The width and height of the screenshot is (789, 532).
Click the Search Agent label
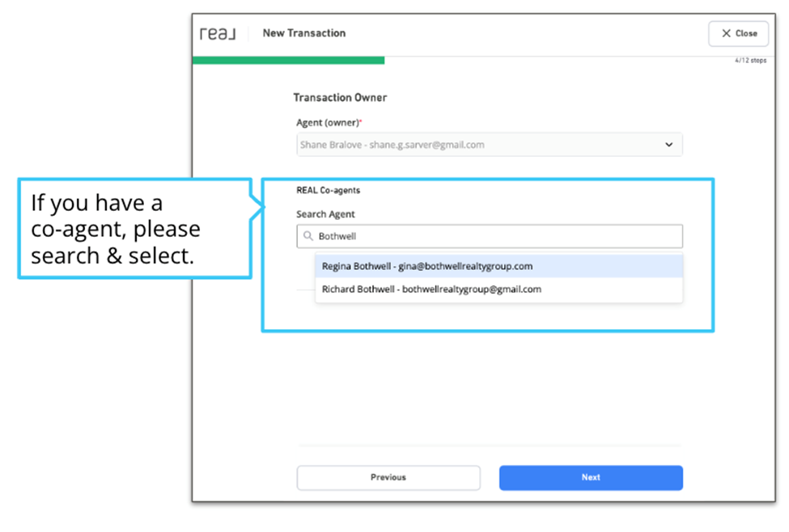pyautogui.click(x=325, y=214)
